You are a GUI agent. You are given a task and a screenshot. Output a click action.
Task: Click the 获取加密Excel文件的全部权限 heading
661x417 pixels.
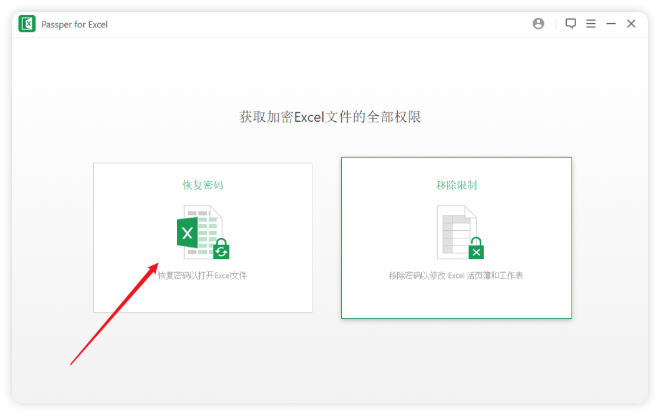[x=330, y=117]
